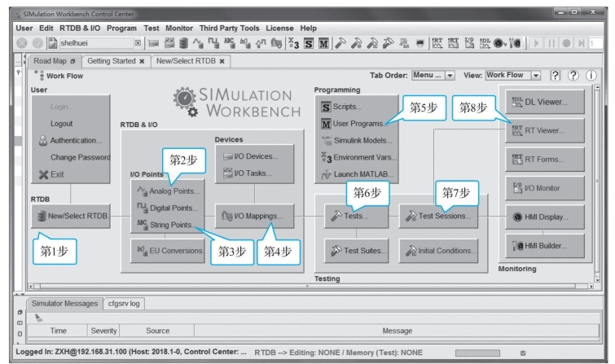Click the toolbar step-forward button
This screenshot has width=615, height=364.
click(582, 43)
